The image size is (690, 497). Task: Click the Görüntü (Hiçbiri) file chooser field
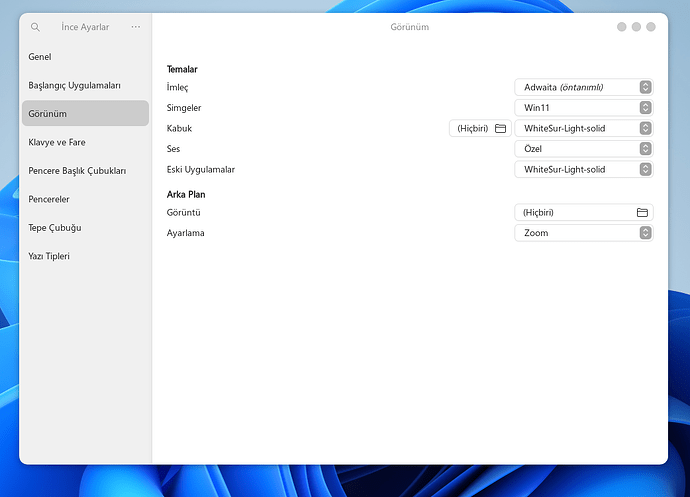[584, 213]
